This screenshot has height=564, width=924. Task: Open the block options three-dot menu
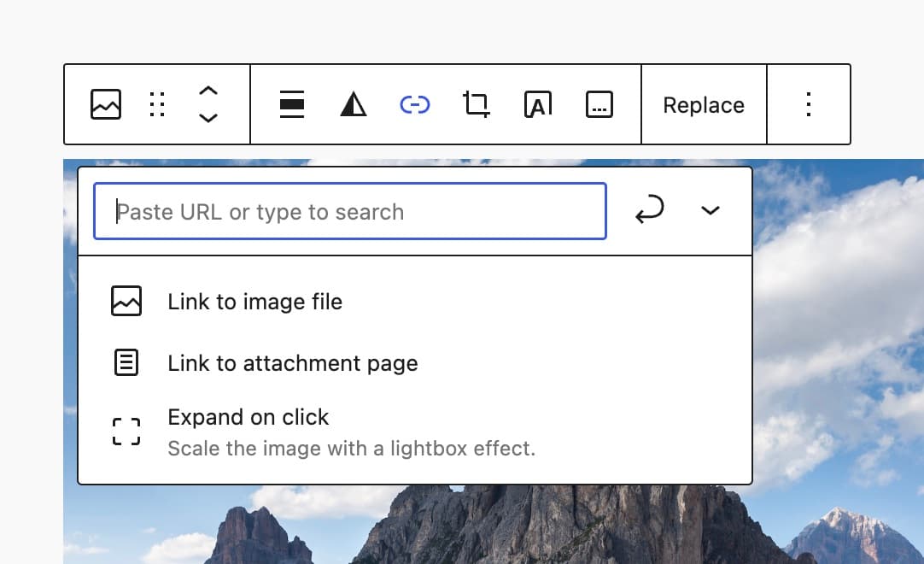[809, 104]
